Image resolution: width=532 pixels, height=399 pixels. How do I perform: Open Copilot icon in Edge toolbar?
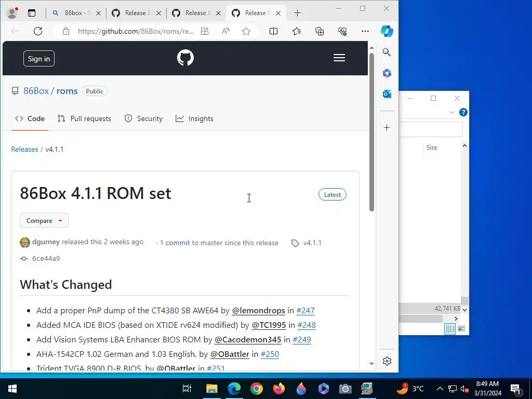coord(387,31)
